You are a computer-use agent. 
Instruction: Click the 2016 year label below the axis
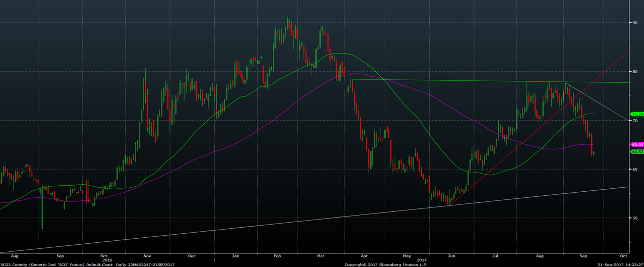[107, 260]
